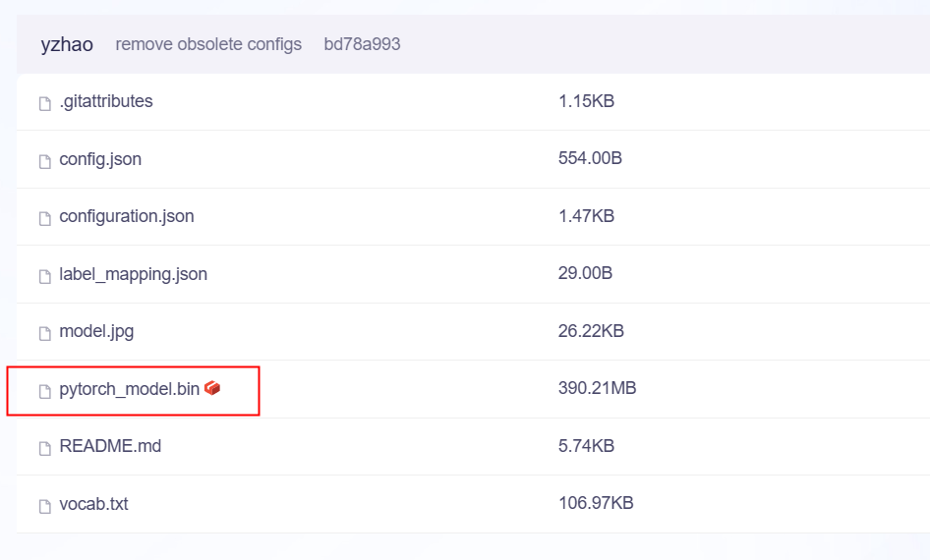This screenshot has width=930, height=560.
Task: Open the vocab.txt file
Action: [93, 504]
